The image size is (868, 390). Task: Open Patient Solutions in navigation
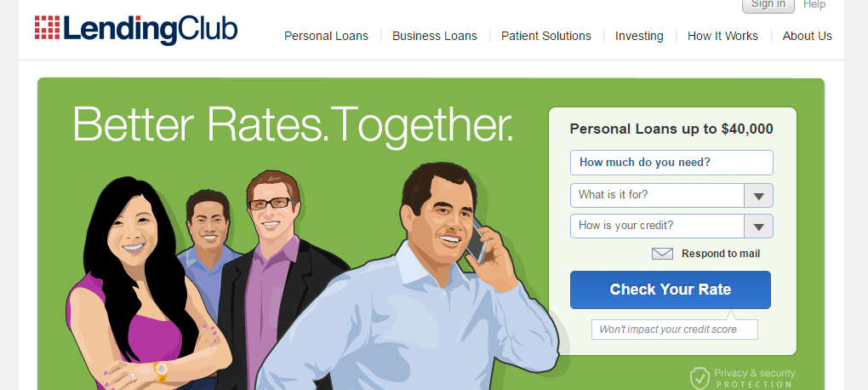coord(545,36)
